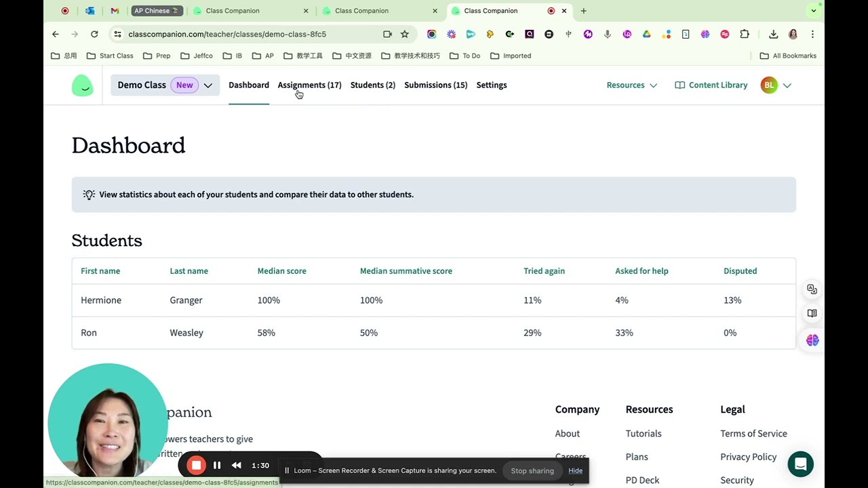Screen dimensions: 868x488
Task: Open the Intercom chat bubble
Action: 800,464
